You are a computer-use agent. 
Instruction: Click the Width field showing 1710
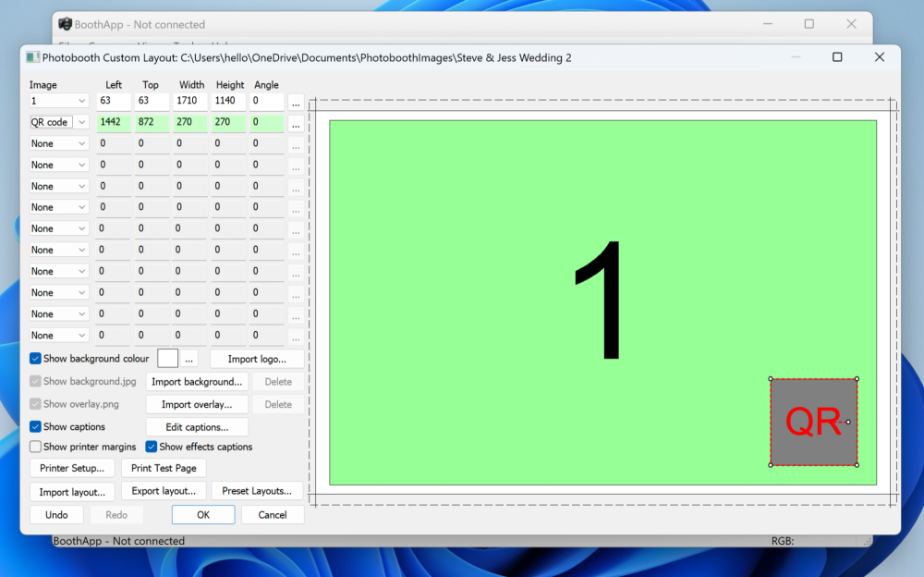189,101
